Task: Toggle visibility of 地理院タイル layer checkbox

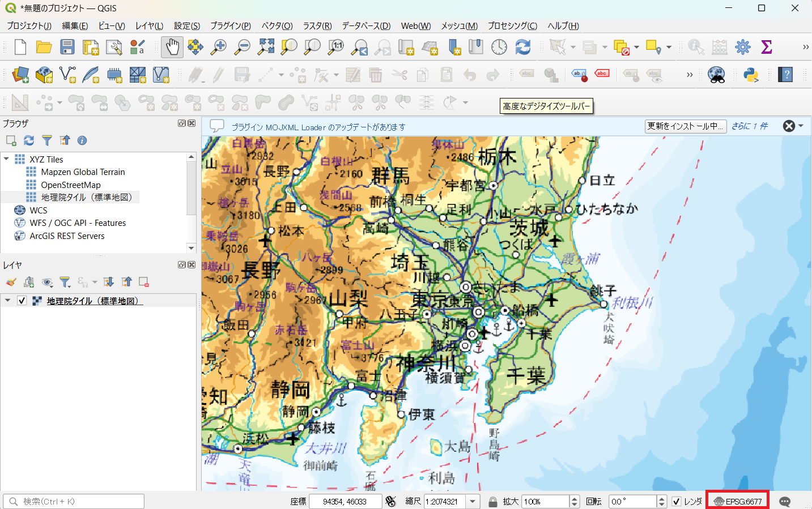Action: pos(22,301)
